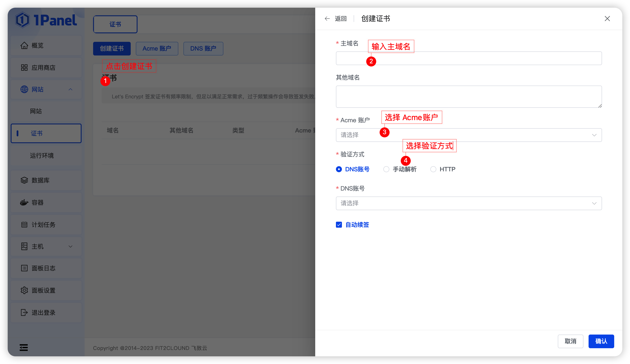Open the 运行环境 submenu item
630x364 pixels.
[x=42, y=156]
